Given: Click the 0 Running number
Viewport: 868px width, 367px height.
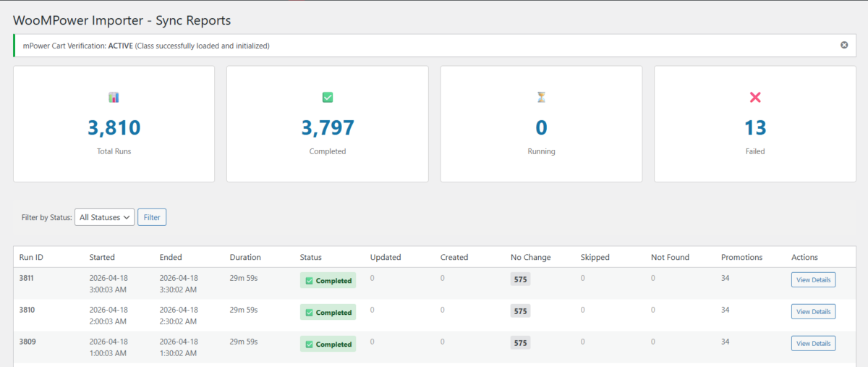Looking at the screenshot, I should click(x=541, y=127).
